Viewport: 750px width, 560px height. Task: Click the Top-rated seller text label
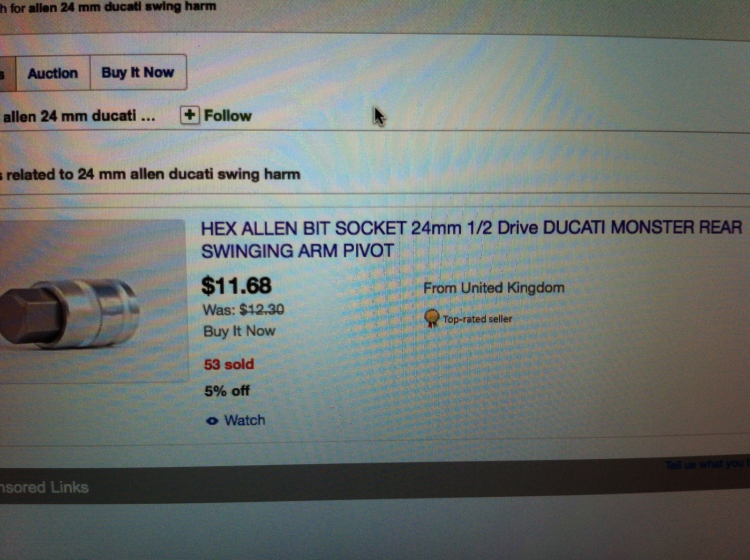coord(477,319)
